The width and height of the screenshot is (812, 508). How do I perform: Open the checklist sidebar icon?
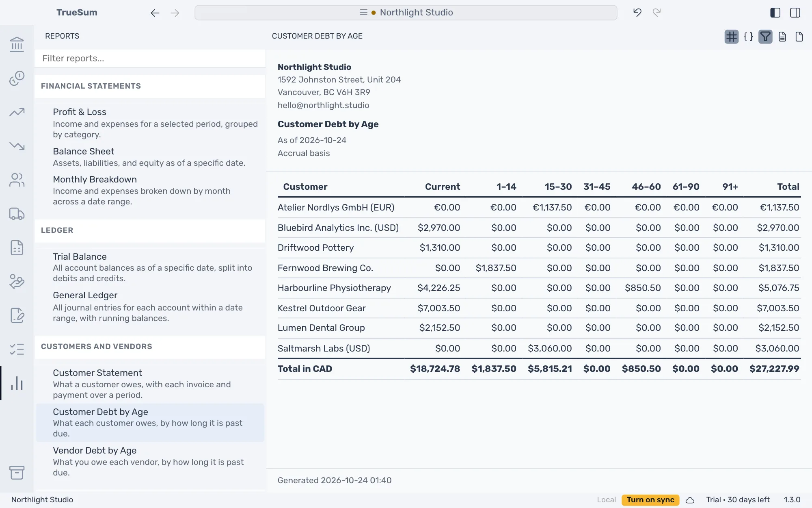tap(17, 349)
